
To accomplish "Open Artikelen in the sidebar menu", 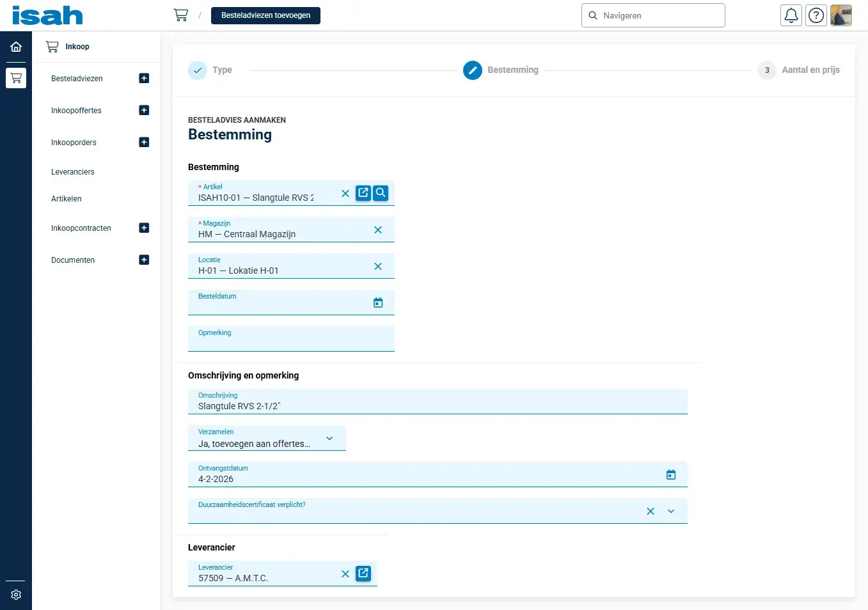I will coord(67,199).
